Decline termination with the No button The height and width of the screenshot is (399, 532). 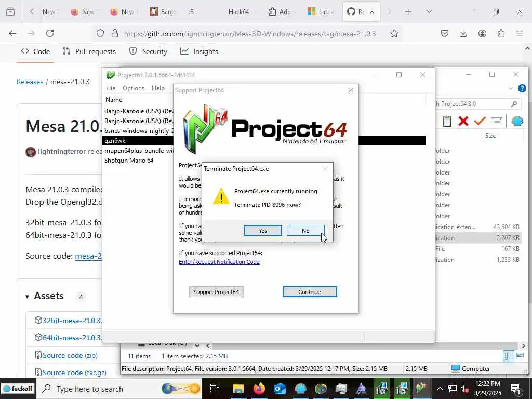point(305,231)
